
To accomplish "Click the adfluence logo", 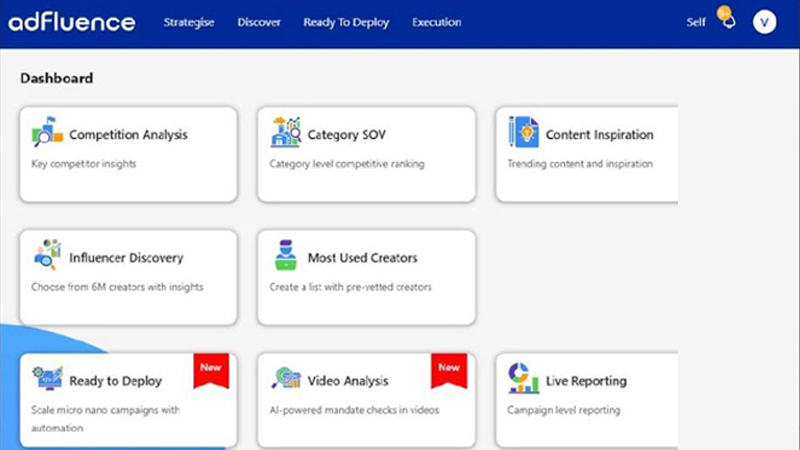I will (71, 22).
